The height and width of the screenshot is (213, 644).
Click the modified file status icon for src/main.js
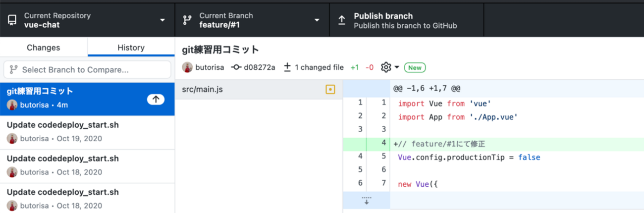[x=330, y=90]
